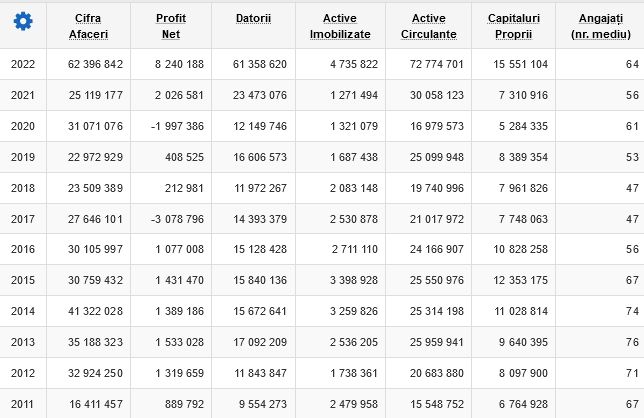Click 2022 current assets 72 774 701
This screenshot has width=644, height=418.
437,64
